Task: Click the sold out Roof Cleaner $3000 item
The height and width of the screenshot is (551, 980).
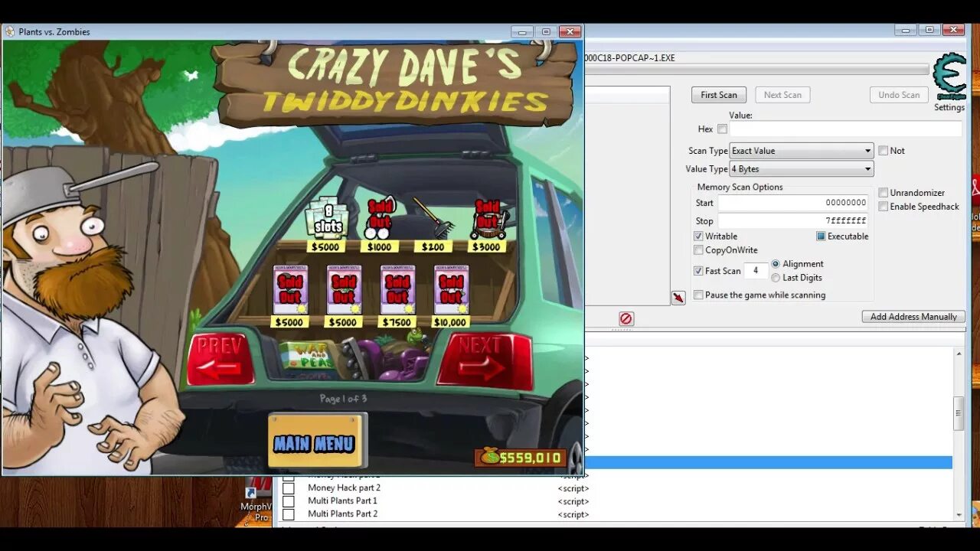Action: coord(487,218)
